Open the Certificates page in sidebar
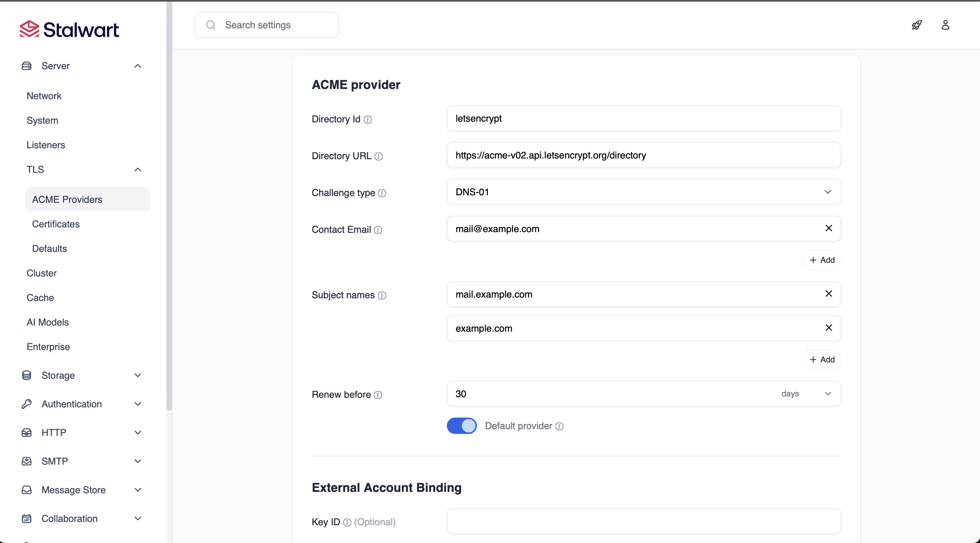This screenshot has width=980, height=543. pyautogui.click(x=56, y=224)
